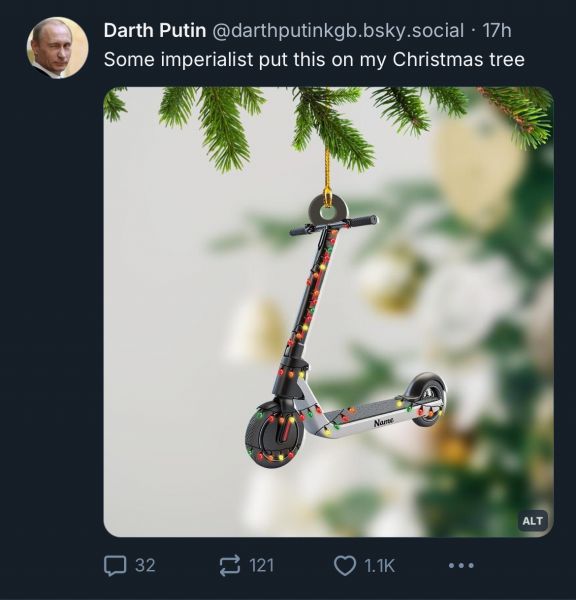
Task: Open the post text about Christmas tree
Action: (x=314, y=59)
